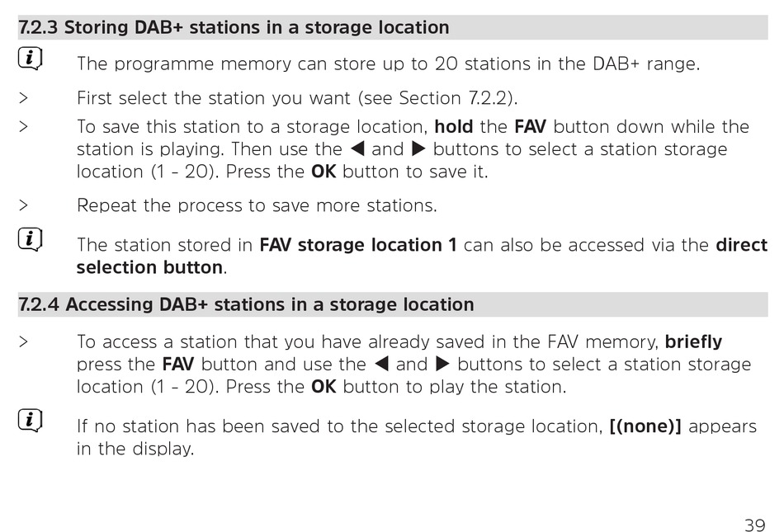This screenshot has height=532, width=784.
Task: Click the bullet marker before 'First select the station'
Action: point(23,98)
